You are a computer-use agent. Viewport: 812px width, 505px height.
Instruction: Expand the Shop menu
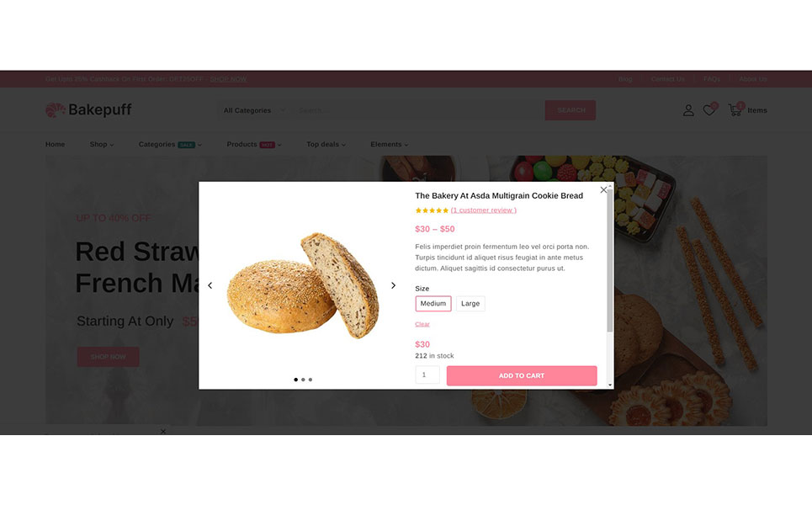click(x=102, y=145)
